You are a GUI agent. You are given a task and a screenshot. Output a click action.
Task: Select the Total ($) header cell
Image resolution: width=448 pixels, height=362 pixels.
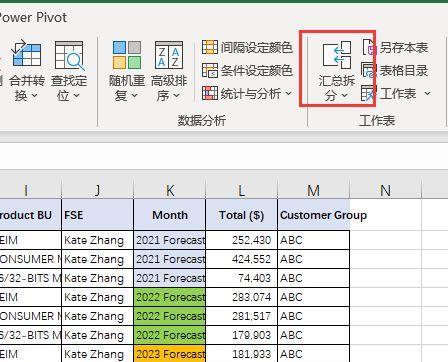click(x=242, y=215)
